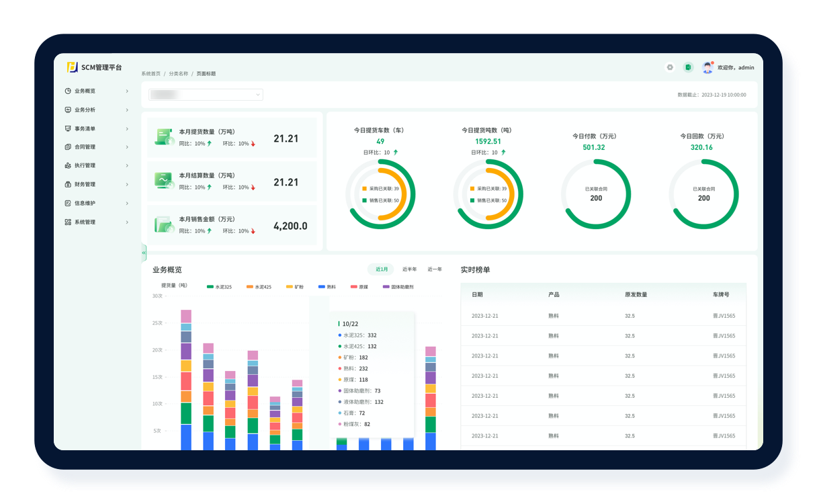Toggle 固体助磨剂 legend series in chart
This screenshot has height=504, width=817.
point(398,287)
